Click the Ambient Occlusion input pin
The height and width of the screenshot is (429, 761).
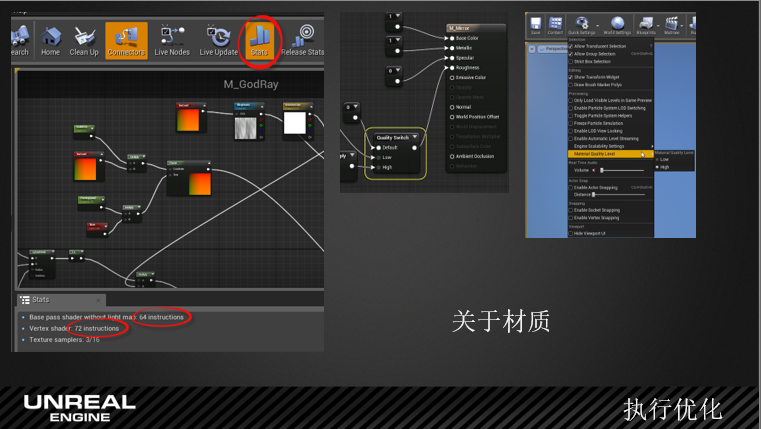tap(452, 156)
